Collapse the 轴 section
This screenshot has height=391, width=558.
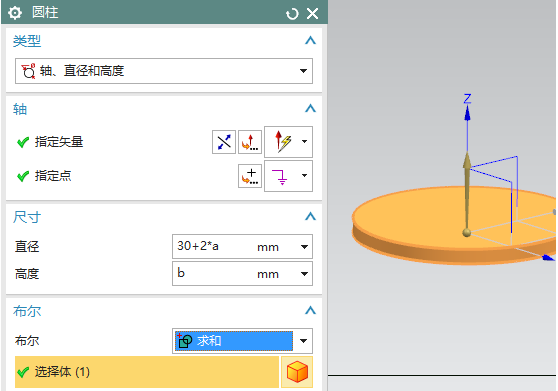pyautogui.click(x=310, y=108)
